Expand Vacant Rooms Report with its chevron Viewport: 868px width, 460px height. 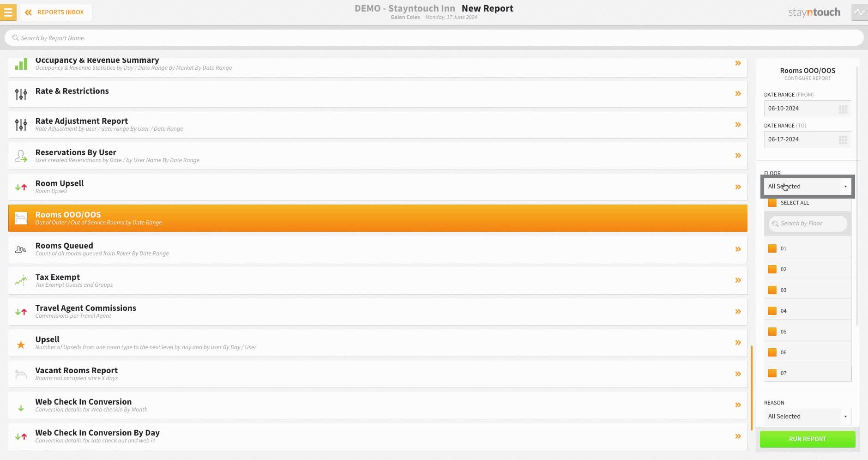click(x=738, y=374)
